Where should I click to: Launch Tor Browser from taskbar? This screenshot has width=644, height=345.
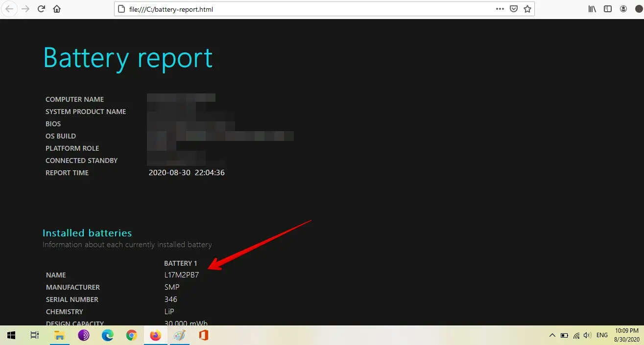(84, 335)
